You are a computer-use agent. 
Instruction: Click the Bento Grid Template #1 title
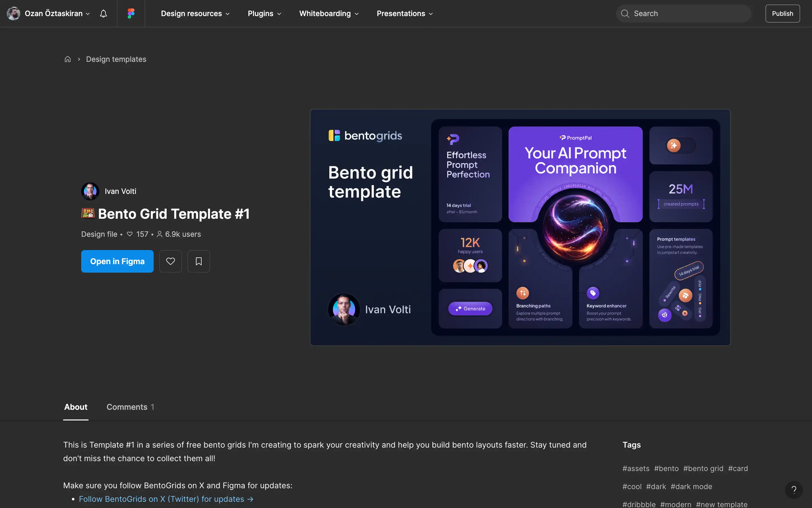(x=174, y=214)
